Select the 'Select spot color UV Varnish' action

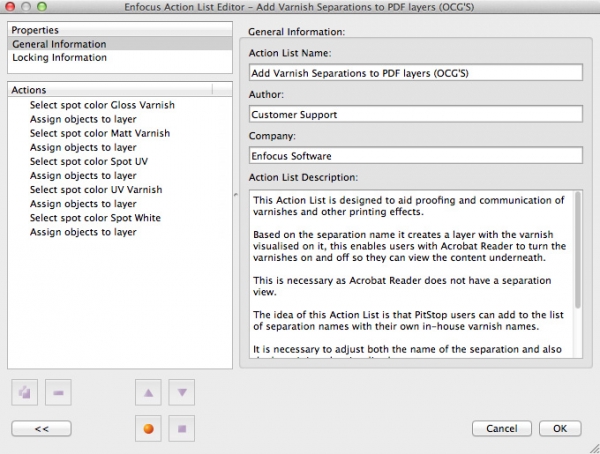[95, 189]
